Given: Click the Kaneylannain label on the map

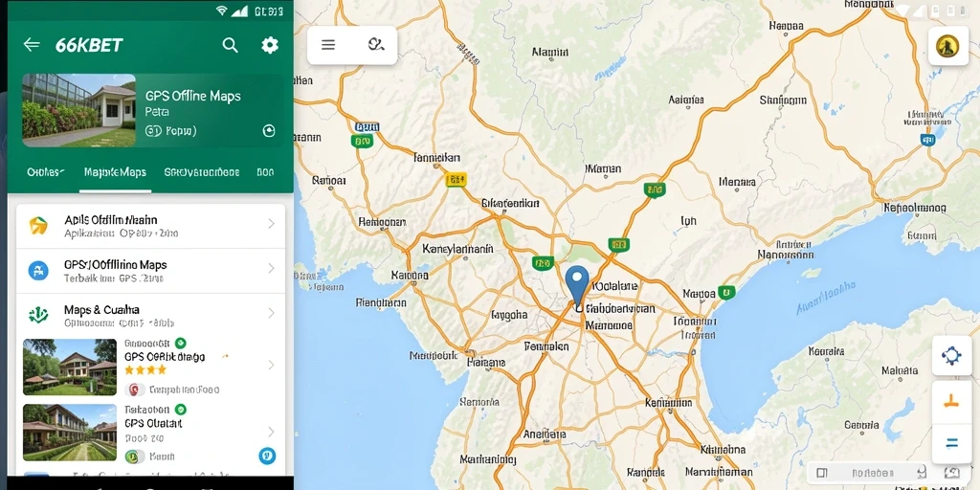Looking at the screenshot, I should [457, 249].
